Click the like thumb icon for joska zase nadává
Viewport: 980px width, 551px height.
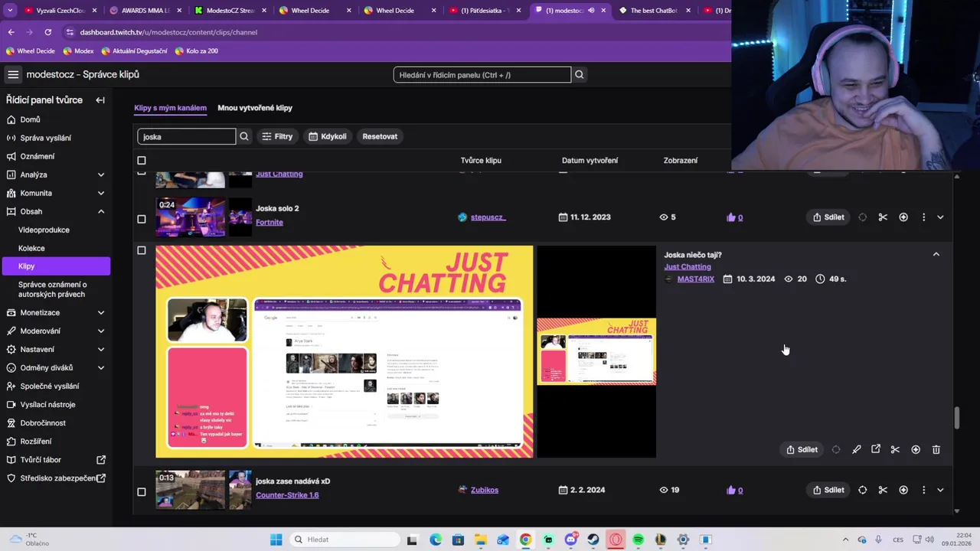pyautogui.click(x=731, y=490)
